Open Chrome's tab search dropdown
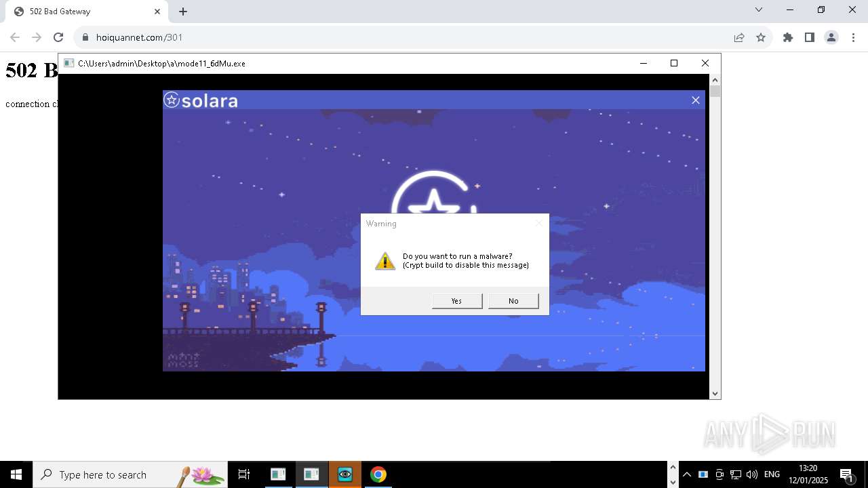 759,9
